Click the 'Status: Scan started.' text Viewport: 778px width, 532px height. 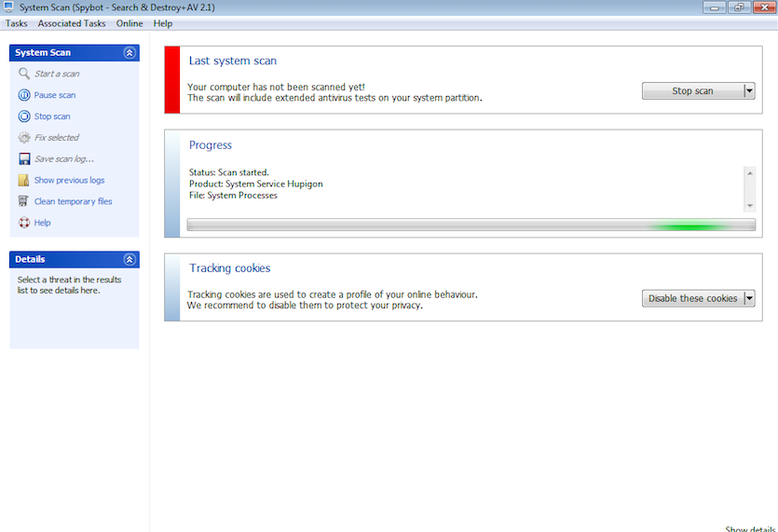click(x=228, y=172)
